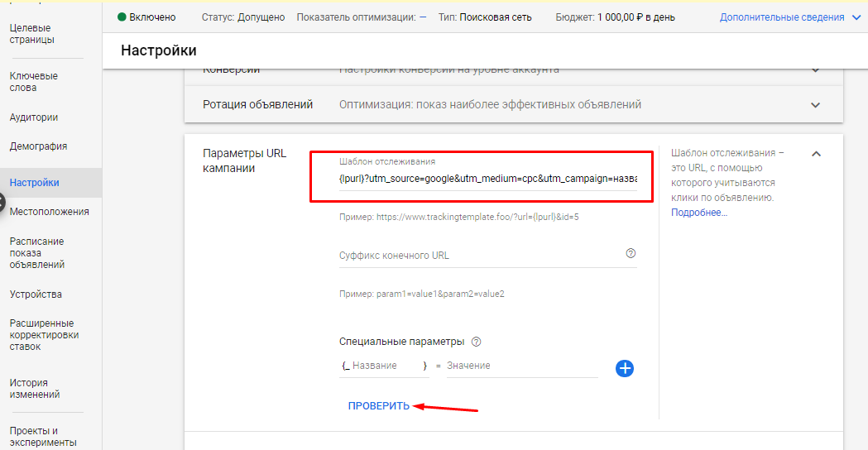Focus the Суффикс конечного URL field
Image resolution: width=868 pixels, height=450 pixels.
(480, 256)
